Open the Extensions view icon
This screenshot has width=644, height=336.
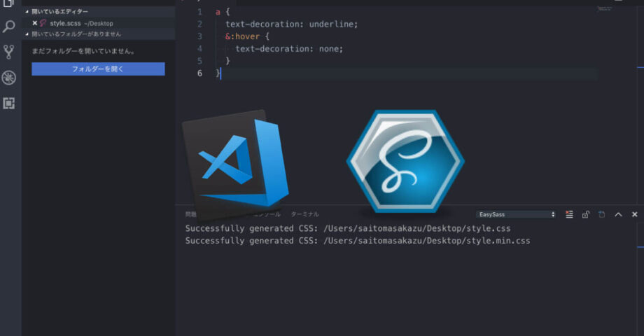tap(9, 104)
